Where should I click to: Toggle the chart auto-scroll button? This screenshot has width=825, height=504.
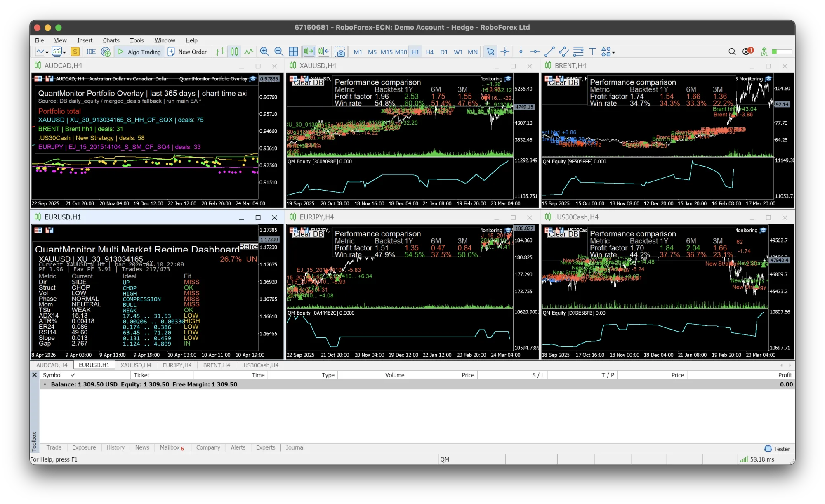click(x=309, y=52)
